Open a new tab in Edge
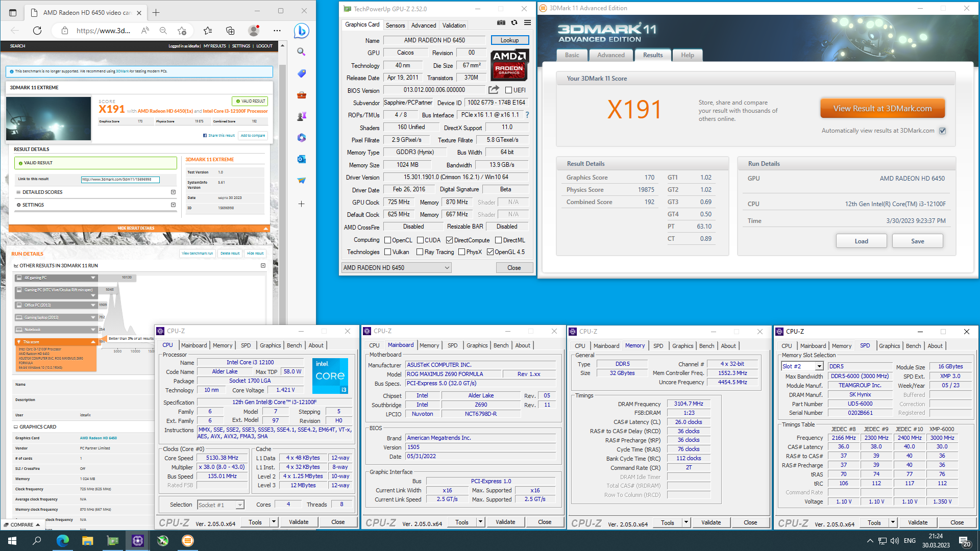This screenshot has height=551, width=980. (x=156, y=12)
